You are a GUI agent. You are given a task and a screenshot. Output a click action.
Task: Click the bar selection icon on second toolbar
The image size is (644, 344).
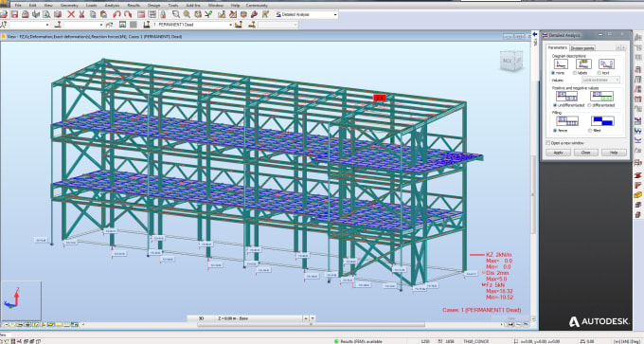(58, 25)
